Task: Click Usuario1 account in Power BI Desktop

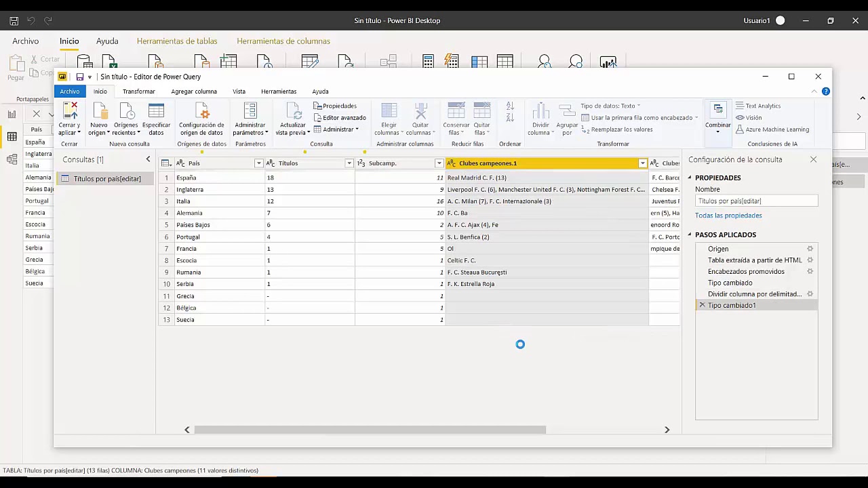Action: point(764,21)
